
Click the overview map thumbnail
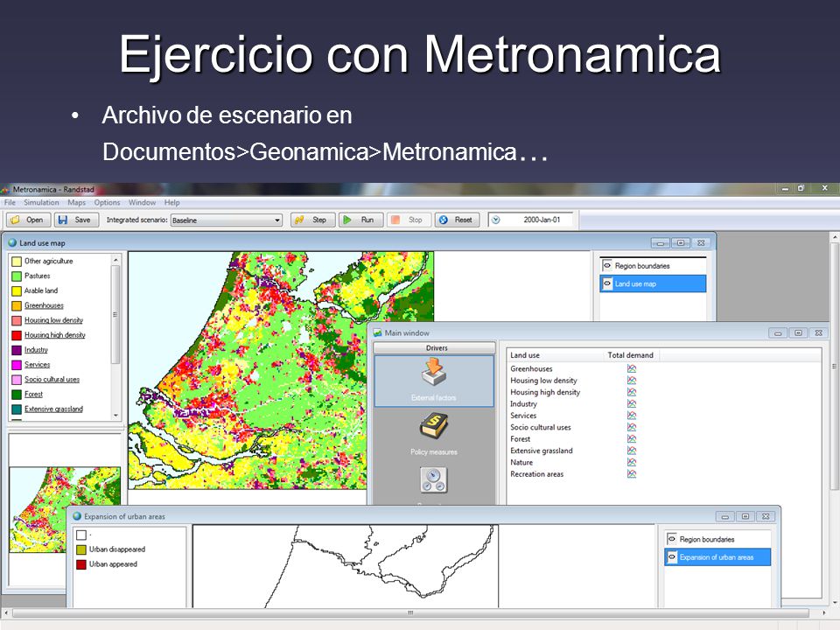point(65,509)
